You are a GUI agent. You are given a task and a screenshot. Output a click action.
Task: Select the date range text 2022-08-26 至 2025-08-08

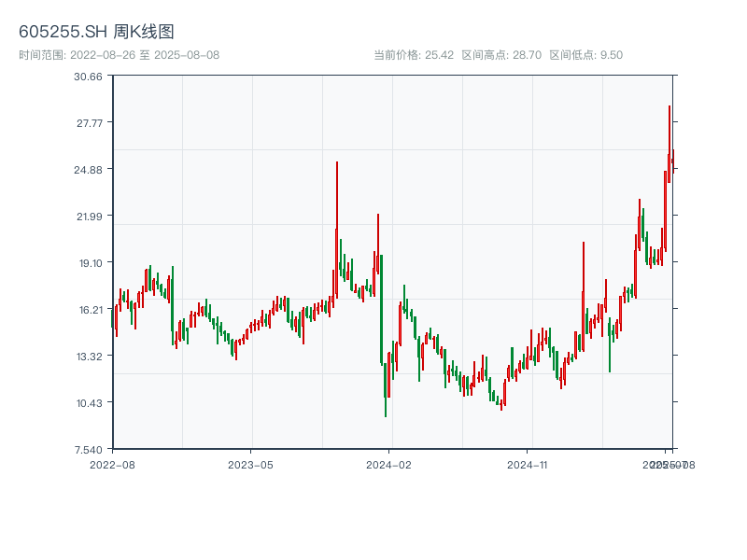click(x=145, y=55)
